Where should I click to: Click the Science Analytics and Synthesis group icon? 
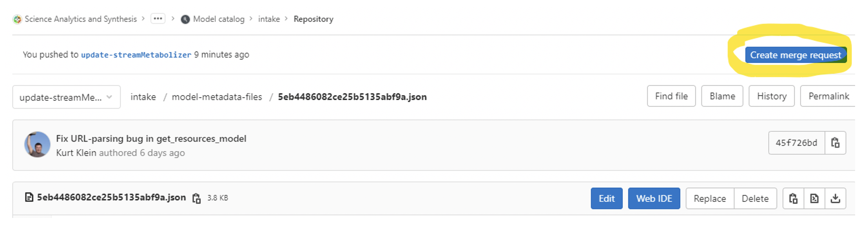[17, 19]
